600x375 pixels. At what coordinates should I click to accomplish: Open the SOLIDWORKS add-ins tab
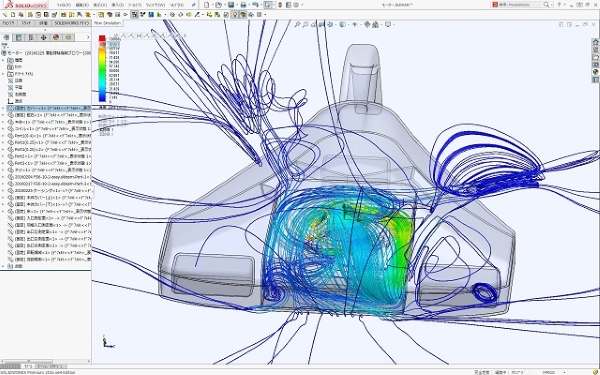72,23
